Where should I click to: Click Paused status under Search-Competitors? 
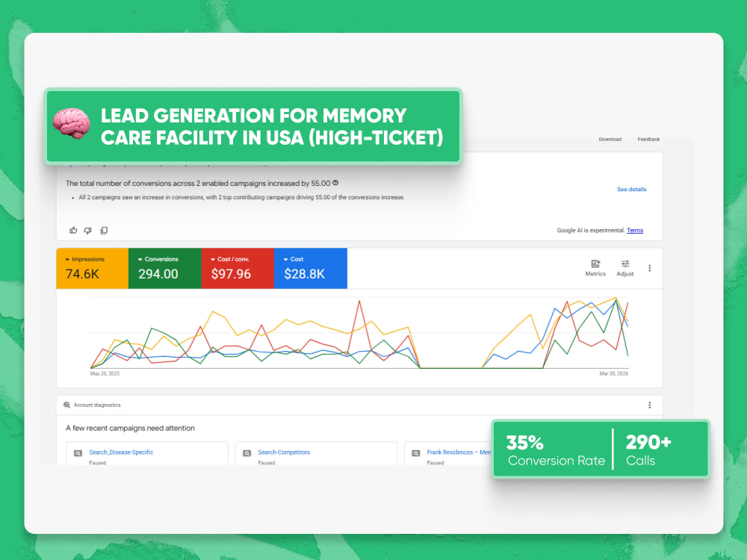(267, 463)
